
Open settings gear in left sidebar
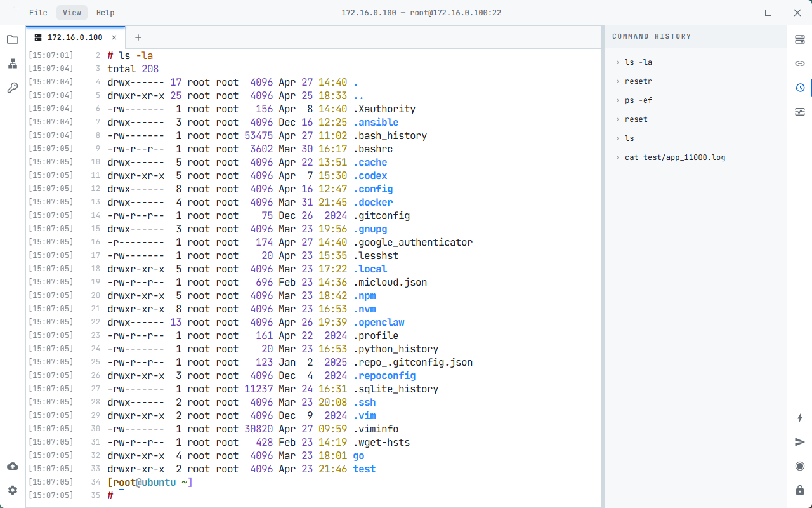(x=13, y=490)
